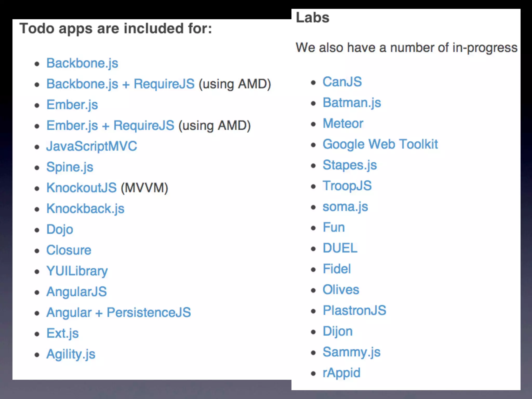Follow the Knockback.js link
The image size is (532, 399).
[85, 209]
